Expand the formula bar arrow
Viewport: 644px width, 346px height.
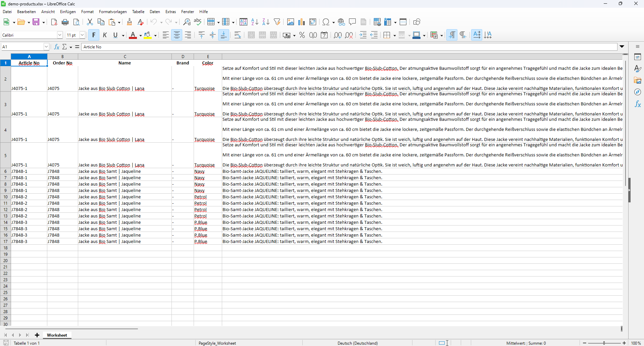622,47
